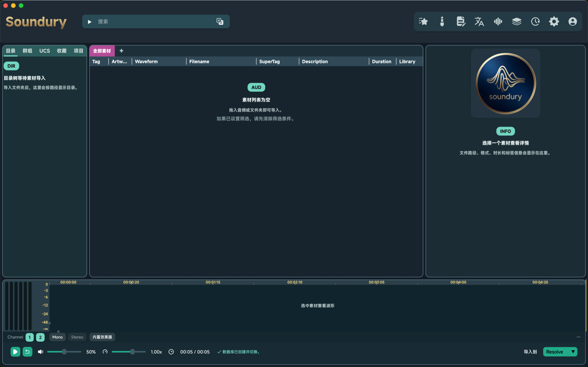Switch to the 项目 tab
Viewport: 588px width, 367px height.
(x=79, y=51)
